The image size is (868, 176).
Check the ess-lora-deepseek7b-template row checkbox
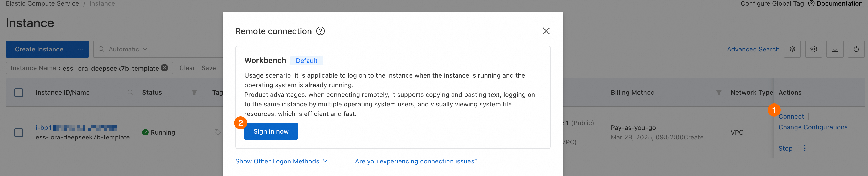coord(19,133)
